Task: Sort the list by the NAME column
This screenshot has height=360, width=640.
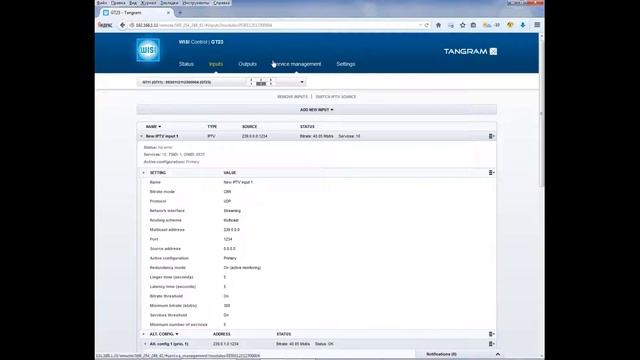Action: [153, 127]
